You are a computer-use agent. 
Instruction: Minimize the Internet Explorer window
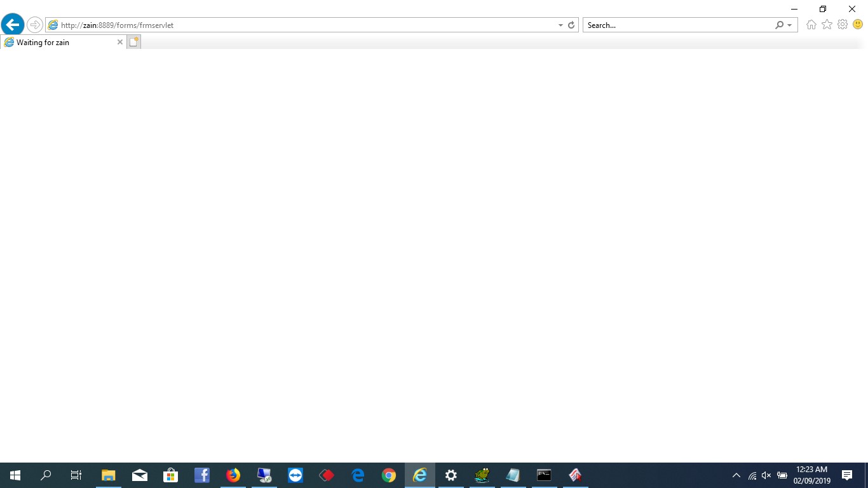pyautogui.click(x=794, y=9)
